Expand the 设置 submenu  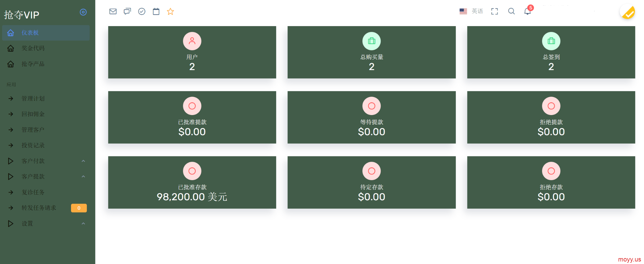tap(46, 224)
